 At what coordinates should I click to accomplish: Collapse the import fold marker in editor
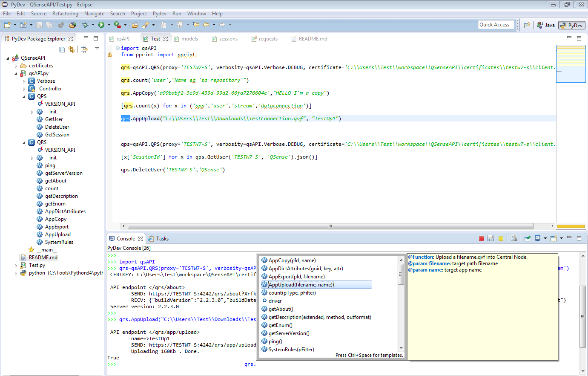point(118,48)
